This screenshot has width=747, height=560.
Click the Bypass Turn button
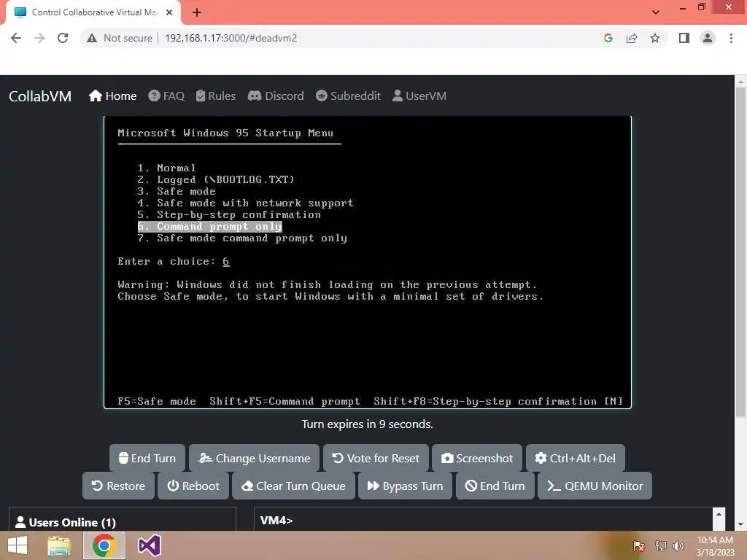405,486
